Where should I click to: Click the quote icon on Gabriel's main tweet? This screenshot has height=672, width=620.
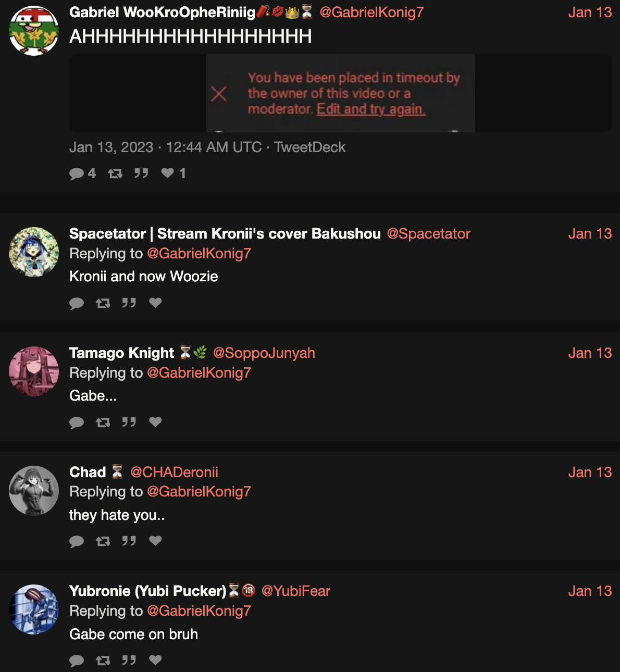coord(141,173)
